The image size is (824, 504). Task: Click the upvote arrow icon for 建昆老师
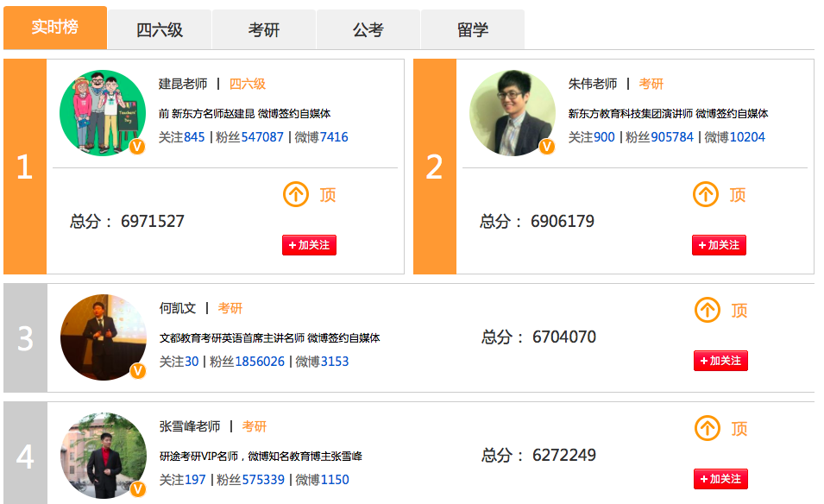(x=296, y=195)
